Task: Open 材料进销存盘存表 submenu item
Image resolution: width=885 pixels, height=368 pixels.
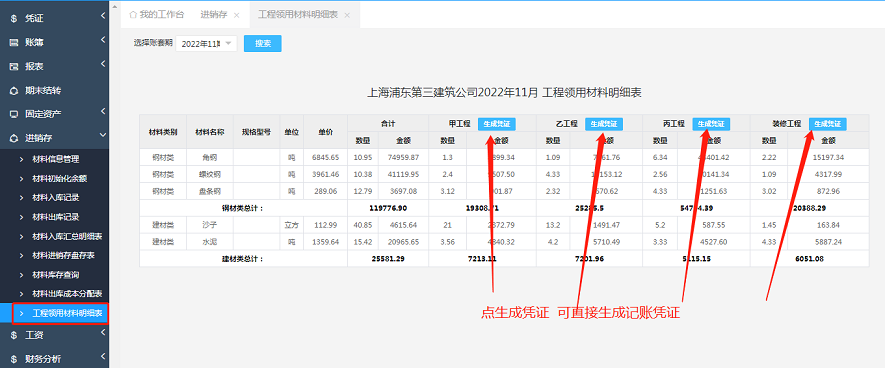Action: tap(63, 255)
